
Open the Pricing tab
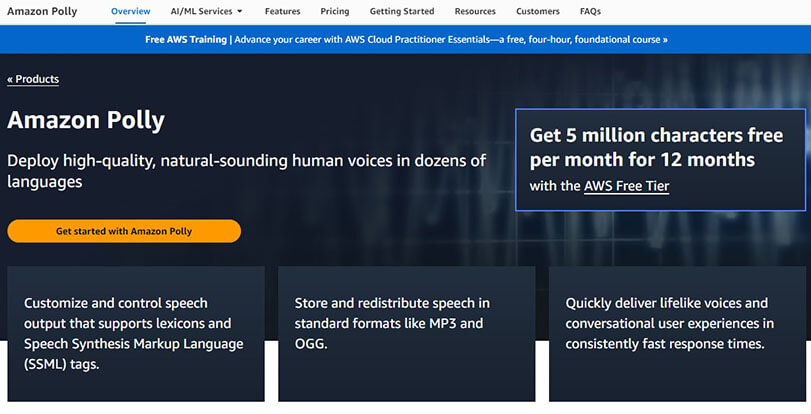coord(335,11)
